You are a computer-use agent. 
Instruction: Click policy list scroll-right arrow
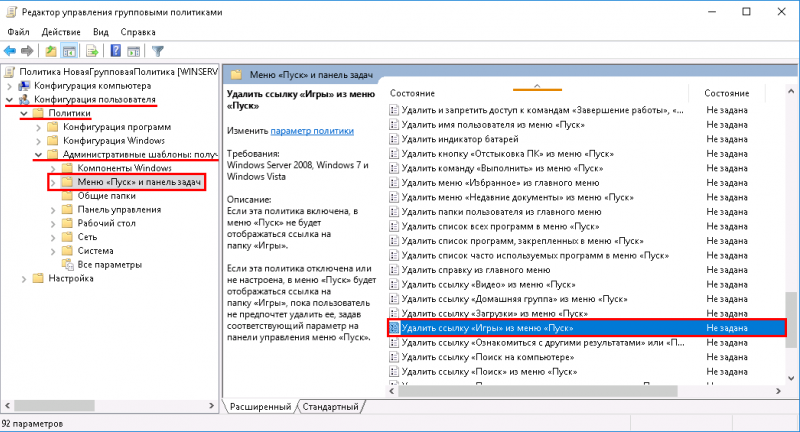[x=779, y=391]
